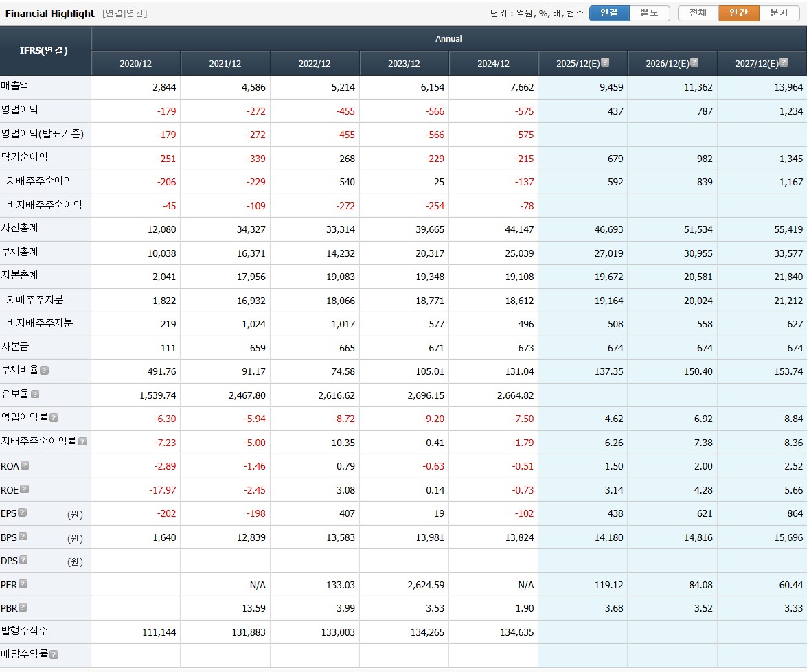The image size is (809, 672).
Task: Click the 2027/12(E) 매출액 value 13,964
Action: [788, 87]
